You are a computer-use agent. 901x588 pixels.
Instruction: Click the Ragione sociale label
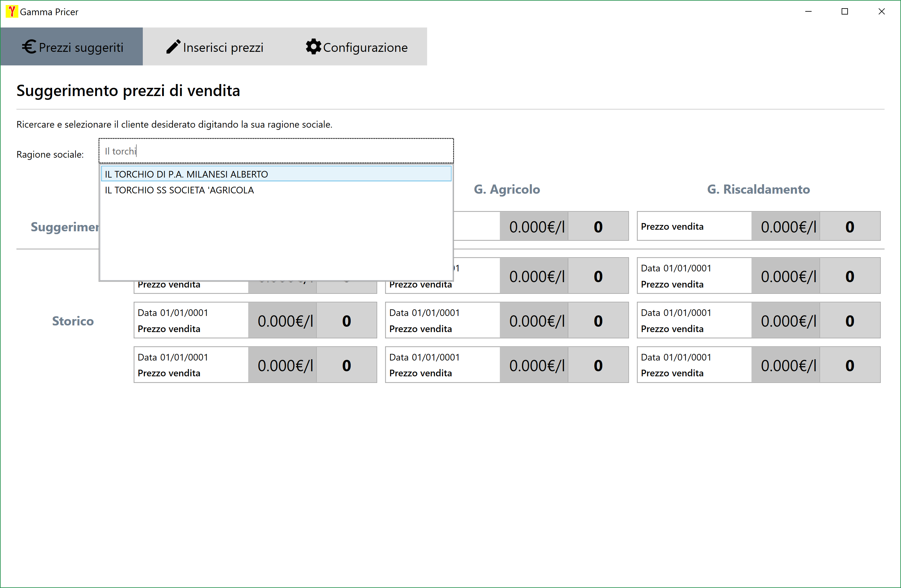point(50,155)
